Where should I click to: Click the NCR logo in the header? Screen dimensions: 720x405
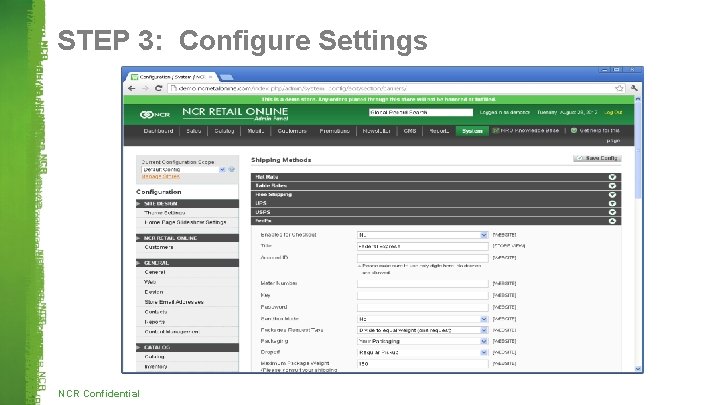[x=155, y=114]
